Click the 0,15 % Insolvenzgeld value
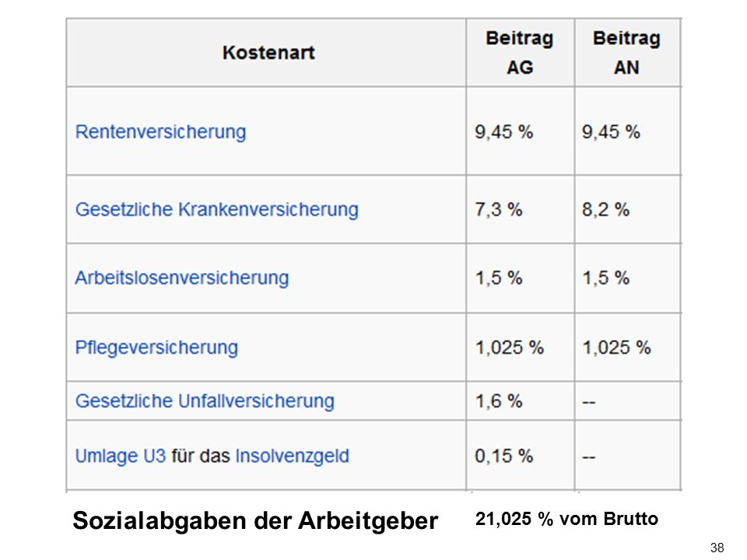 tap(503, 457)
